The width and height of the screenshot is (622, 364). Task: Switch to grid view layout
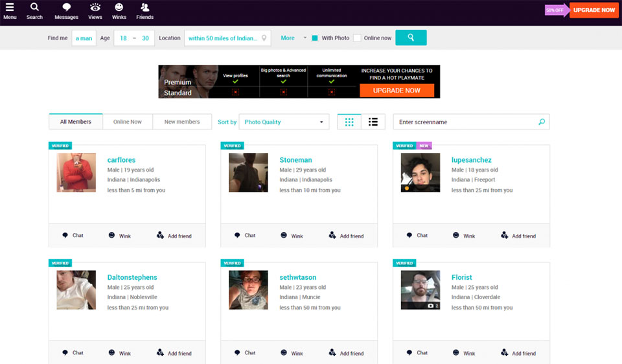coord(349,122)
